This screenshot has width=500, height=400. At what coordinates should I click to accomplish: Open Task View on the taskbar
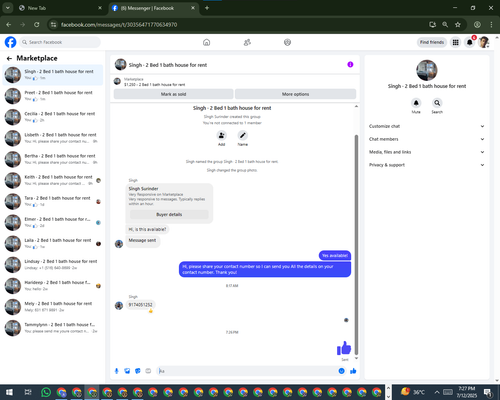(x=28, y=392)
